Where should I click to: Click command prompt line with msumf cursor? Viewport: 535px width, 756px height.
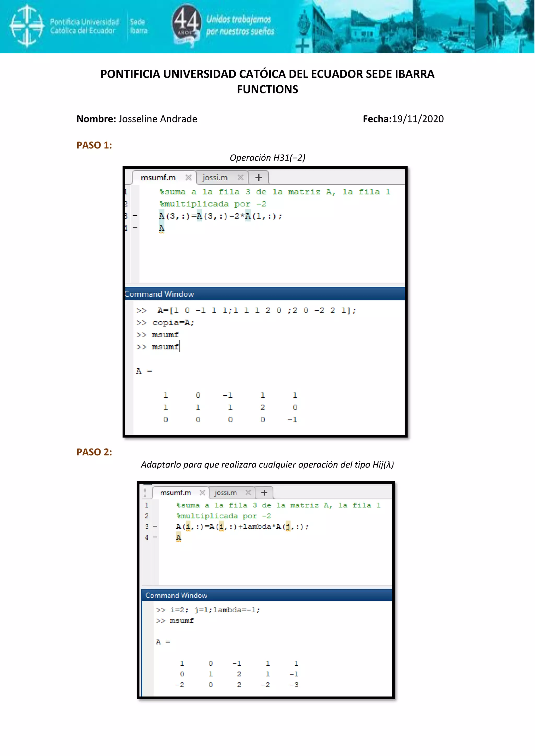coord(165,347)
